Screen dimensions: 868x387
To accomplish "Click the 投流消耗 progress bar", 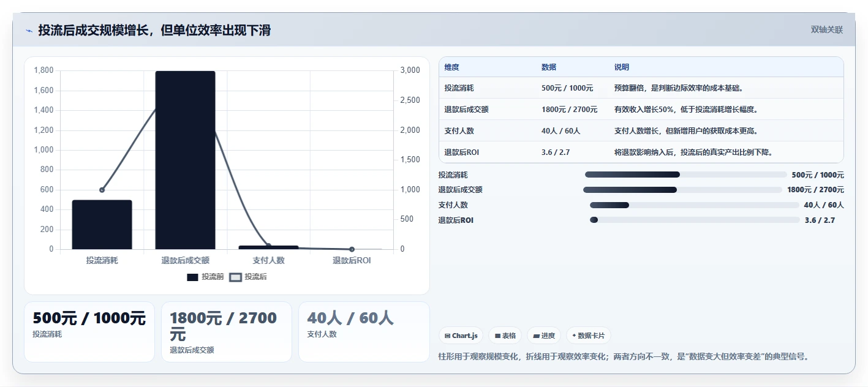I will (686, 175).
